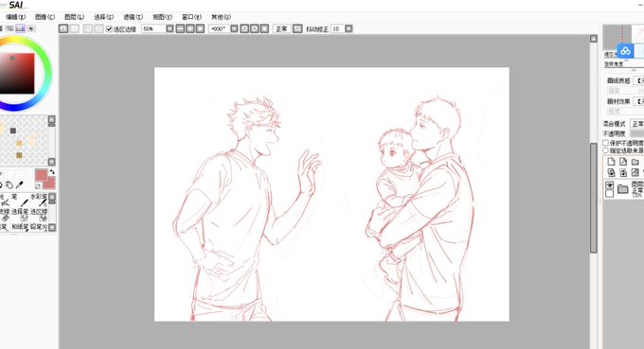This screenshot has height=349, width=644.
Task: Open the 画纸质感 dropdown
Action: tap(638, 80)
